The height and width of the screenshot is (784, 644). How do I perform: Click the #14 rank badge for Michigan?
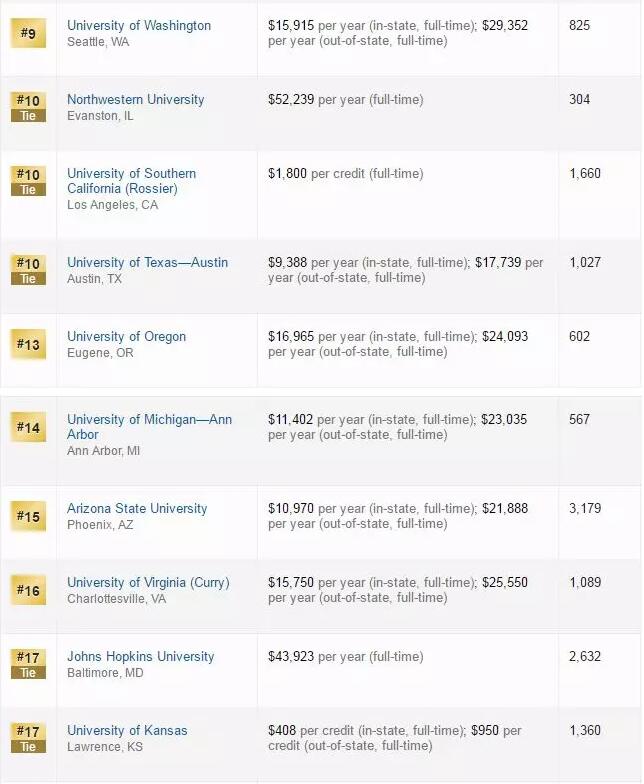pyautogui.click(x=28, y=427)
